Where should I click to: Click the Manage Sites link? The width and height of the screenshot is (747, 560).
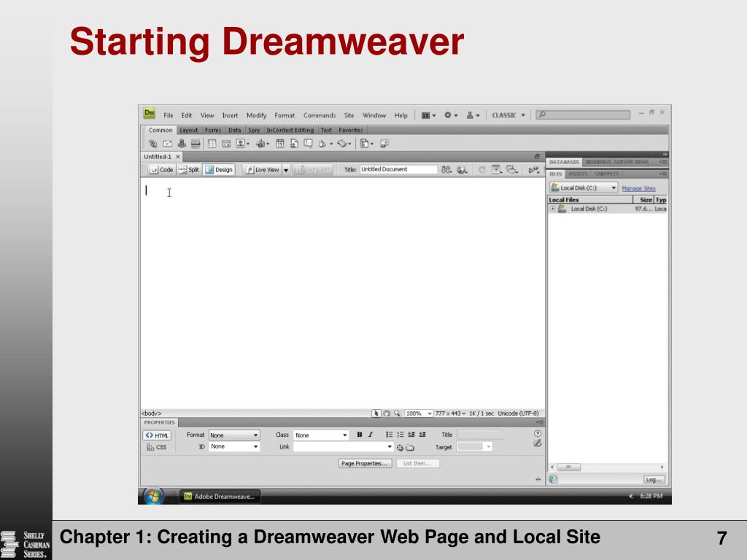pyautogui.click(x=638, y=189)
